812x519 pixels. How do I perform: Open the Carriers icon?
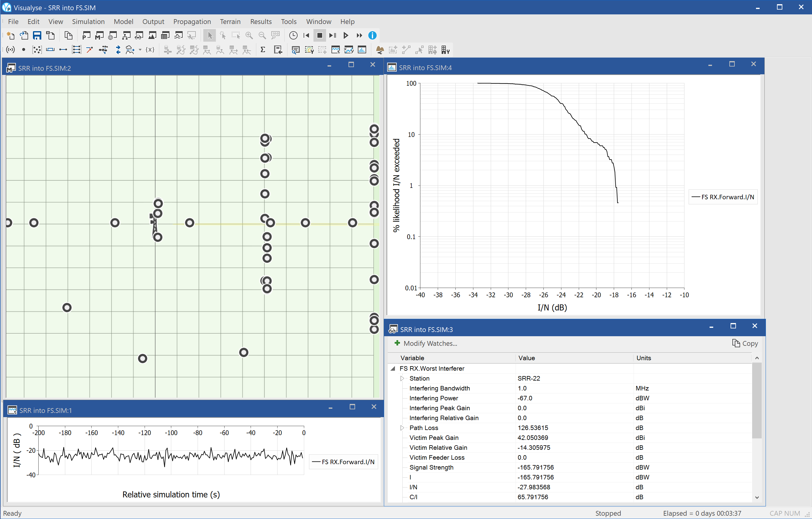click(x=50, y=50)
